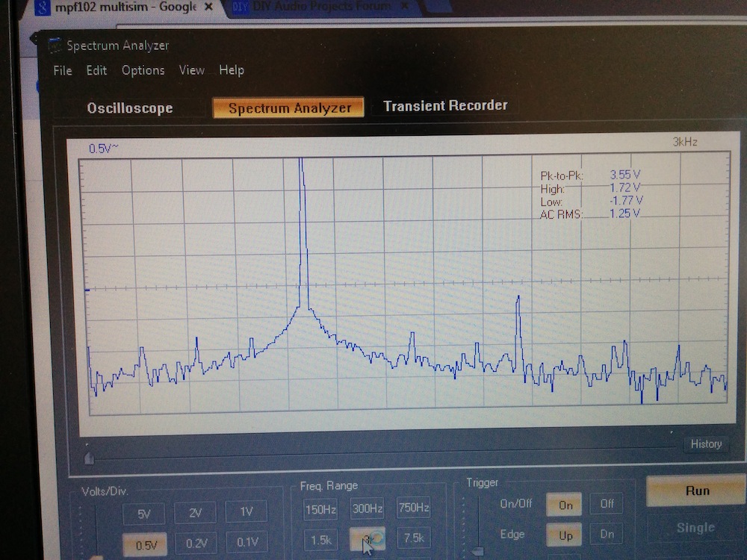747x560 pixels.
Task: Click the Pk-to-Pk 3.55 V measurement
Action: 590,175
